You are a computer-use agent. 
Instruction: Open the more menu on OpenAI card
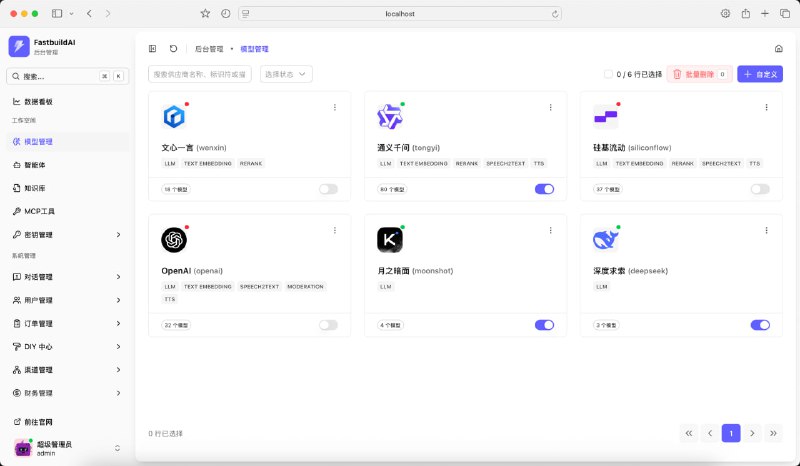(x=335, y=230)
